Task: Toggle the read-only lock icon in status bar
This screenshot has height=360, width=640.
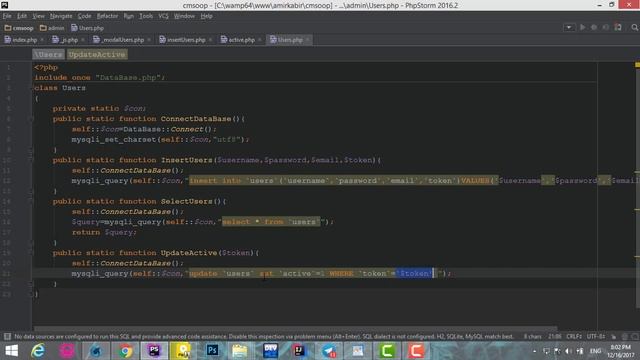Action: 613,337
